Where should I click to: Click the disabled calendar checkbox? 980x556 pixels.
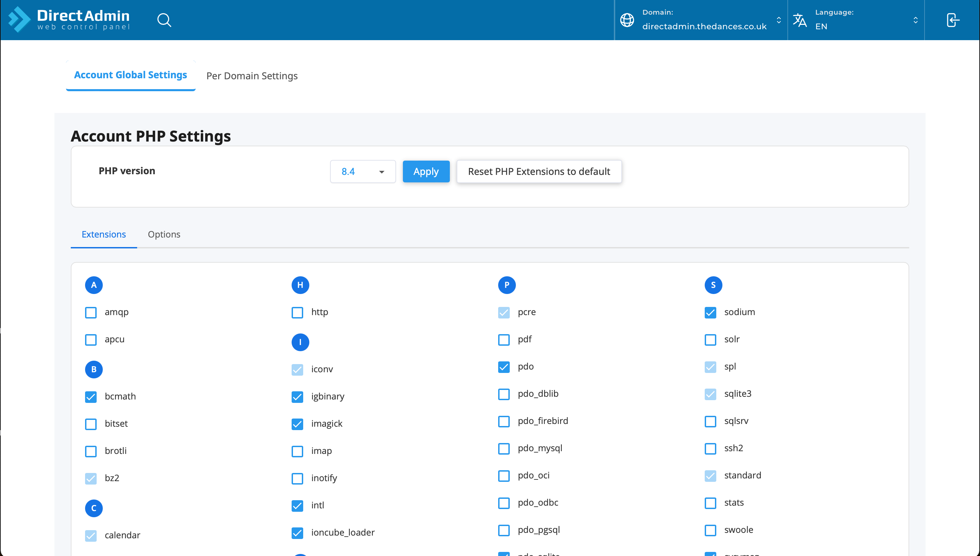tap(91, 535)
